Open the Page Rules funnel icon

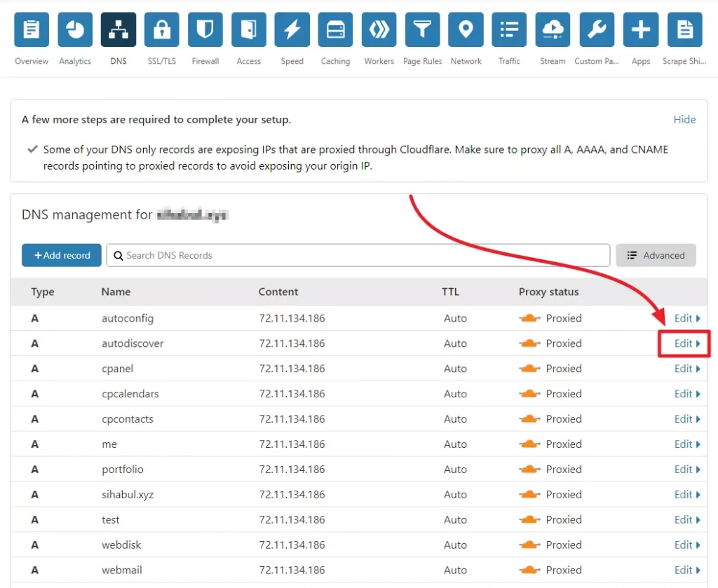(422, 29)
